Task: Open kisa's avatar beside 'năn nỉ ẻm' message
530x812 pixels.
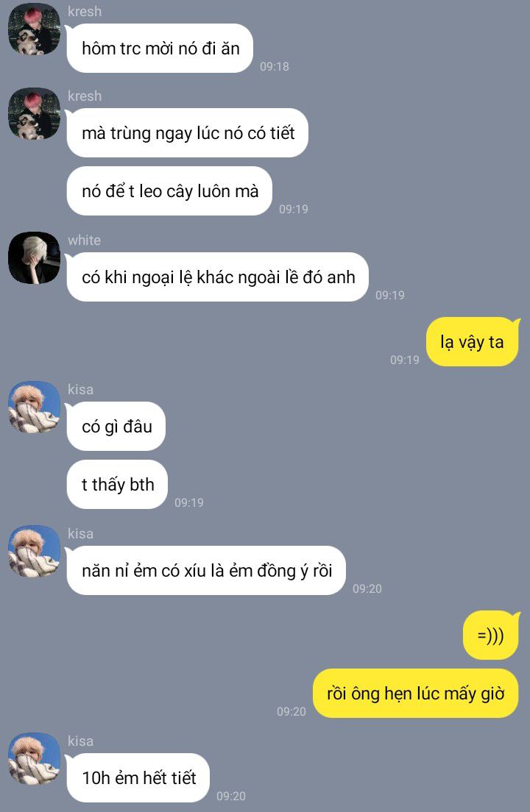Action: point(34,551)
